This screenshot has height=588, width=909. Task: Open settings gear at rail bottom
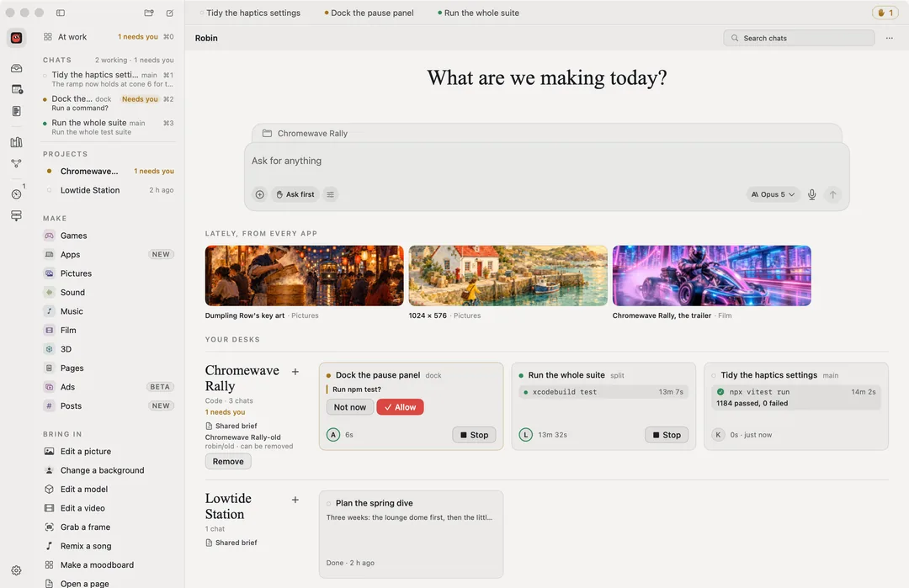(x=16, y=570)
